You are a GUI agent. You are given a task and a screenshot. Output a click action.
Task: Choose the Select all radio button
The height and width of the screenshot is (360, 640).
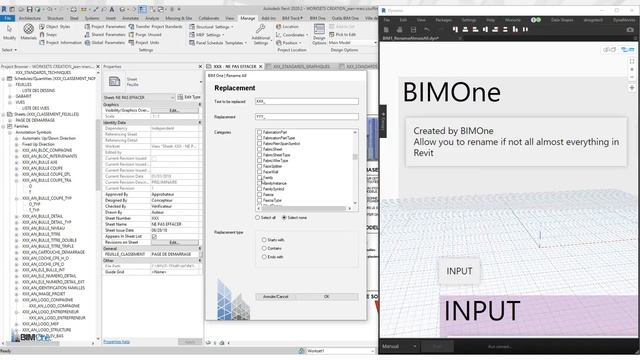tap(258, 218)
